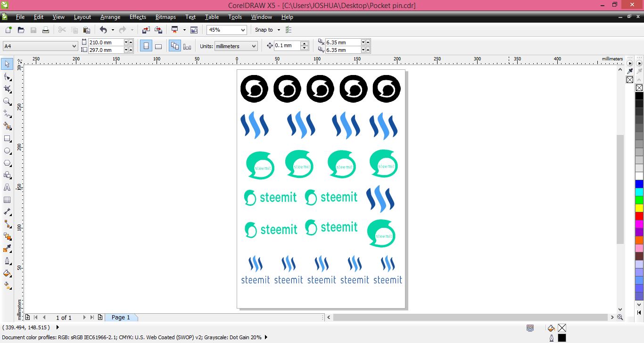Pick the yellow color swatch
Screen dimensions: 644x343
click(x=639, y=208)
